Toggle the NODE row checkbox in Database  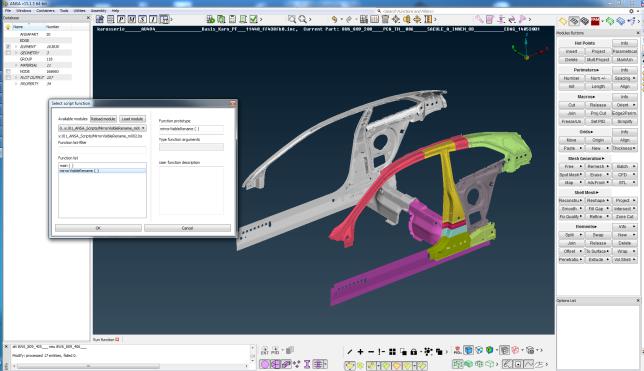(8, 71)
